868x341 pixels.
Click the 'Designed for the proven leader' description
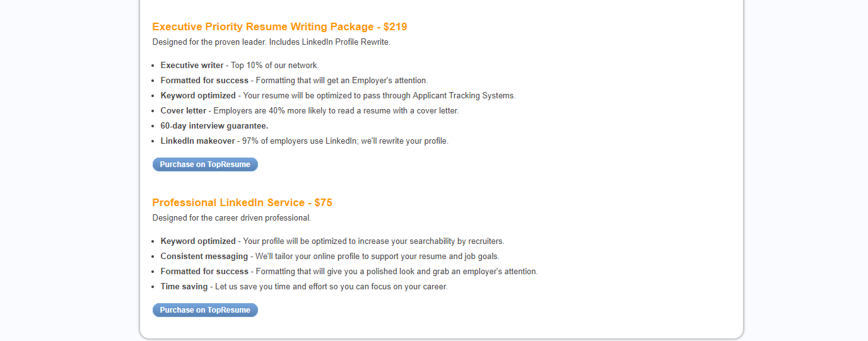click(271, 42)
